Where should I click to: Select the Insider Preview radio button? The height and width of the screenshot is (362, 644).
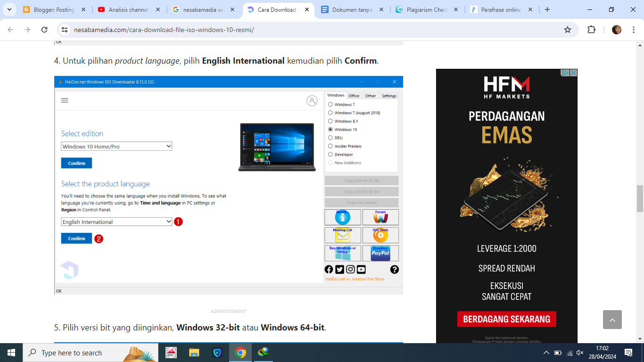(330, 146)
